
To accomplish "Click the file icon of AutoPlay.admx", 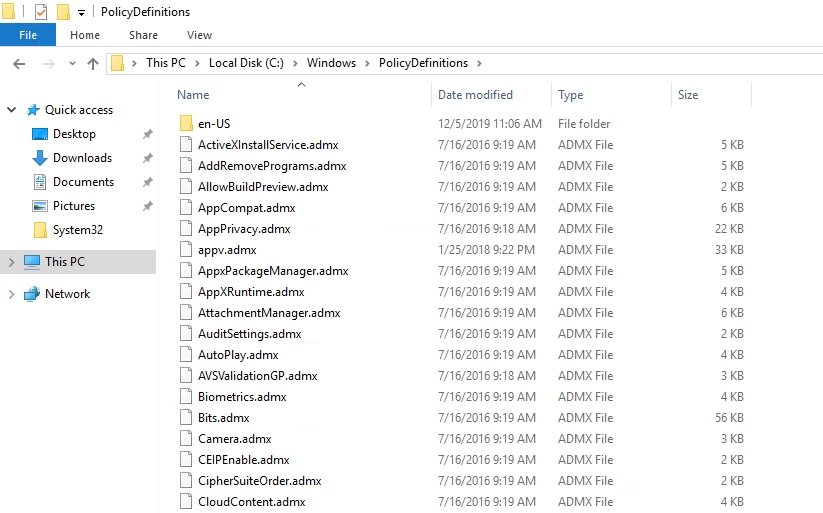I will point(186,355).
